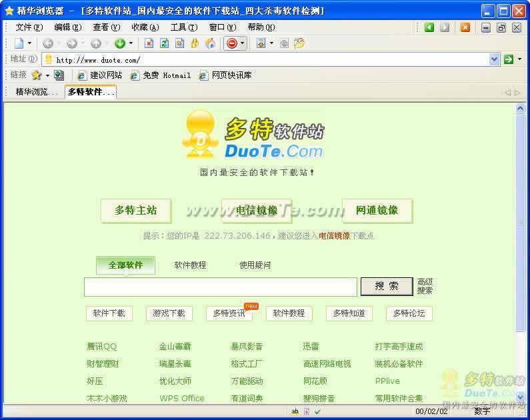The height and width of the screenshot is (420, 530).
Task: Click inside the address bar URL field
Action: click(265, 60)
